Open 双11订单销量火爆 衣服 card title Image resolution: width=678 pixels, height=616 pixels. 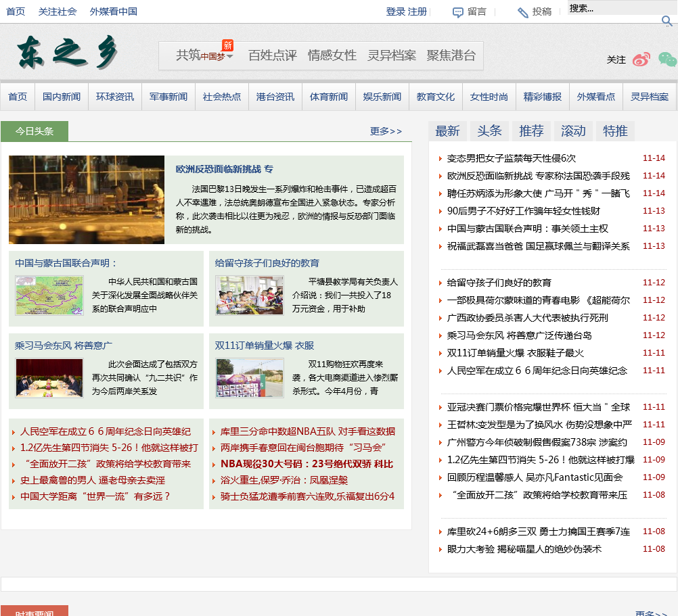click(x=265, y=346)
